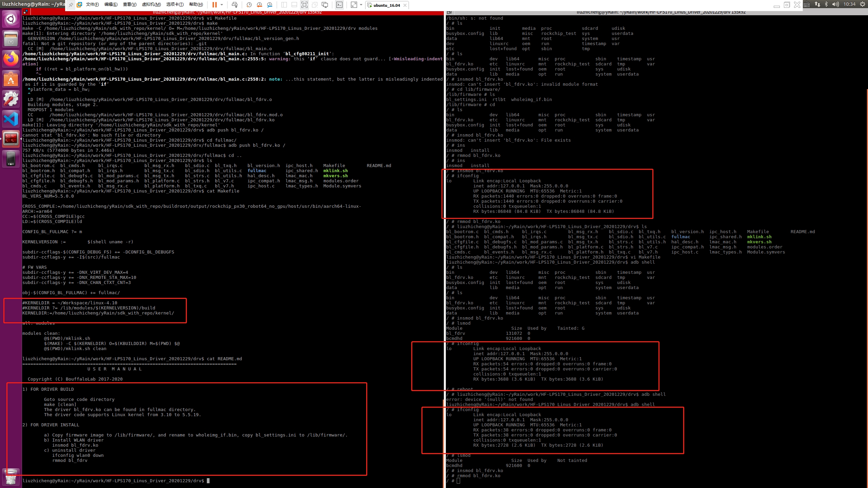Select the ubuntu_16.04 tab
Image resolution: width=868 pixels, height=488 pixels.
point(386,5)
